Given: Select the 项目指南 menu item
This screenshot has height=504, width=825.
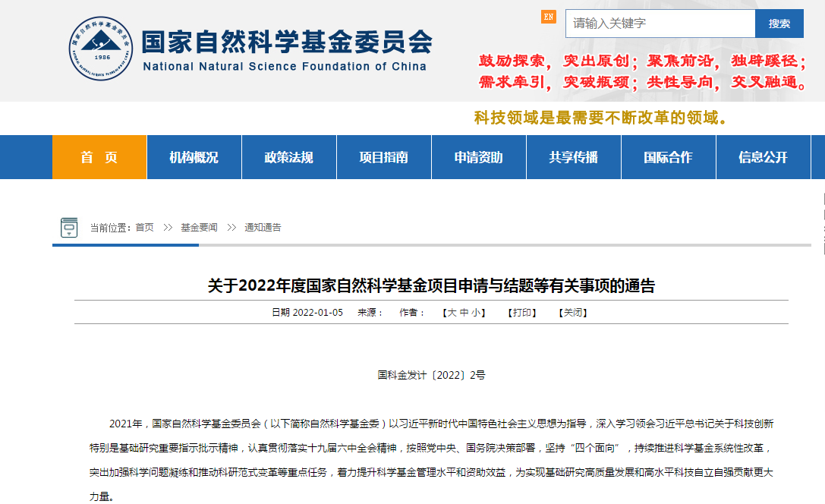Looking at the screenshot, I should pyautogui.click(x=383, y=157).
